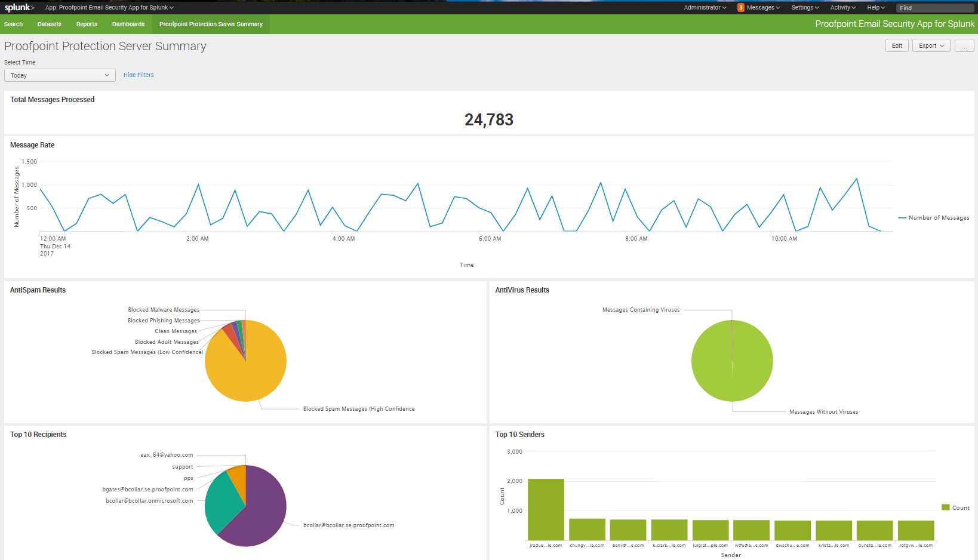
Task: Open the Dashboards nav item
Action: tap(128, 24)
